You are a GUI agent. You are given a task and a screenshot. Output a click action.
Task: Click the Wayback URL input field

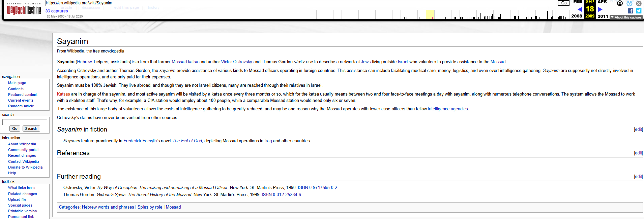click(x=300, y=3)
